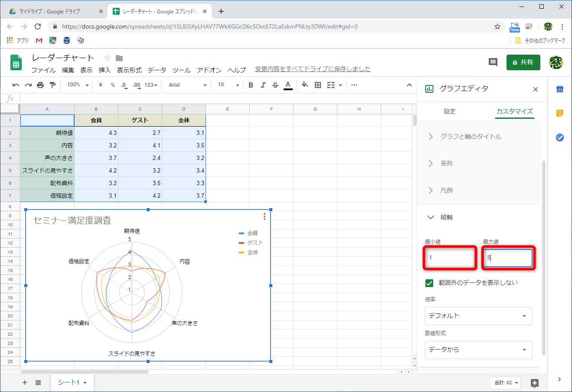Show the all sheets list
The image size is (572, 392).
(x=38, y=382)
